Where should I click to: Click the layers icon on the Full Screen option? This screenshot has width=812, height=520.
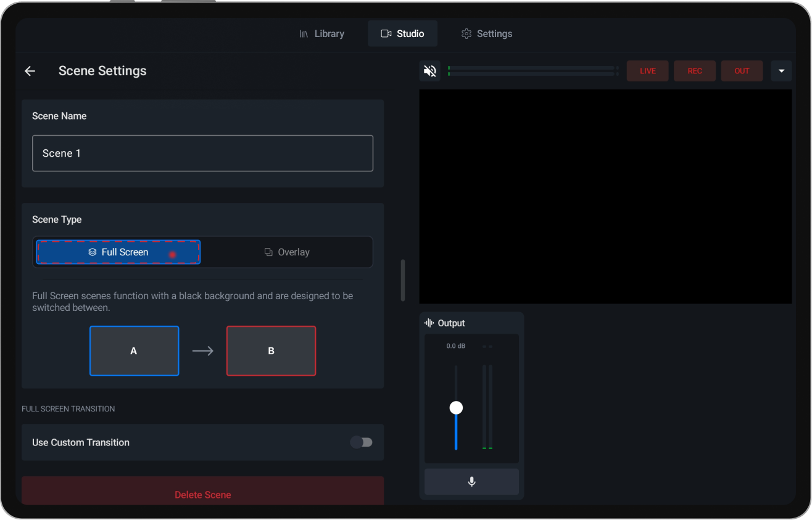click(92, 252)
